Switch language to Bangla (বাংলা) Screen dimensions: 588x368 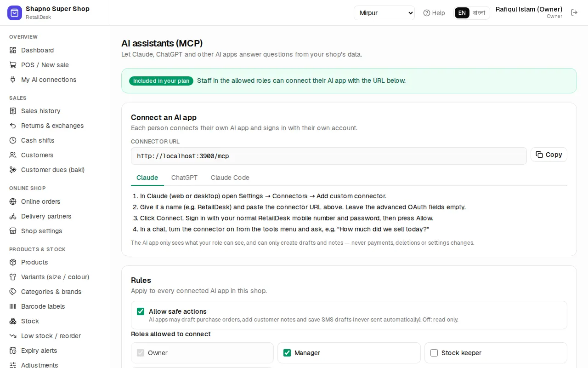coord(479,13)
